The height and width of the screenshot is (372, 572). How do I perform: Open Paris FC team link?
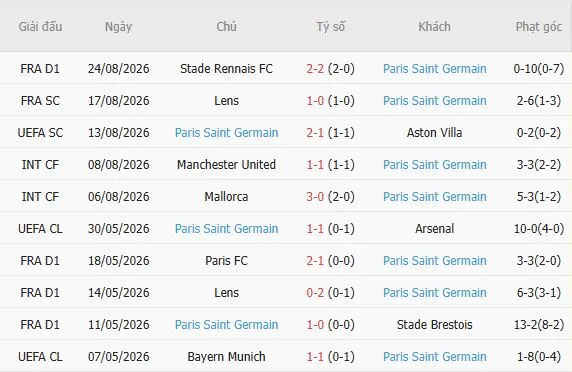(x=226, y=261)
